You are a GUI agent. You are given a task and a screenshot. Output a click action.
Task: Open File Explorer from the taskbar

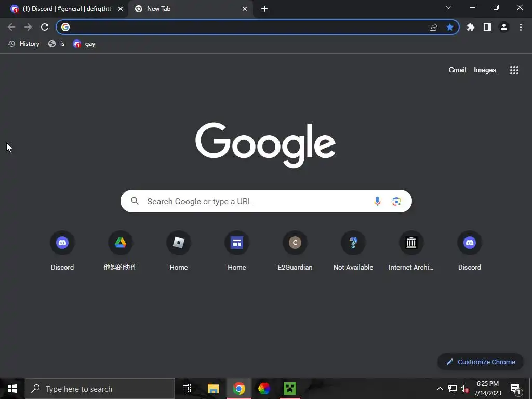coord(214,389)
